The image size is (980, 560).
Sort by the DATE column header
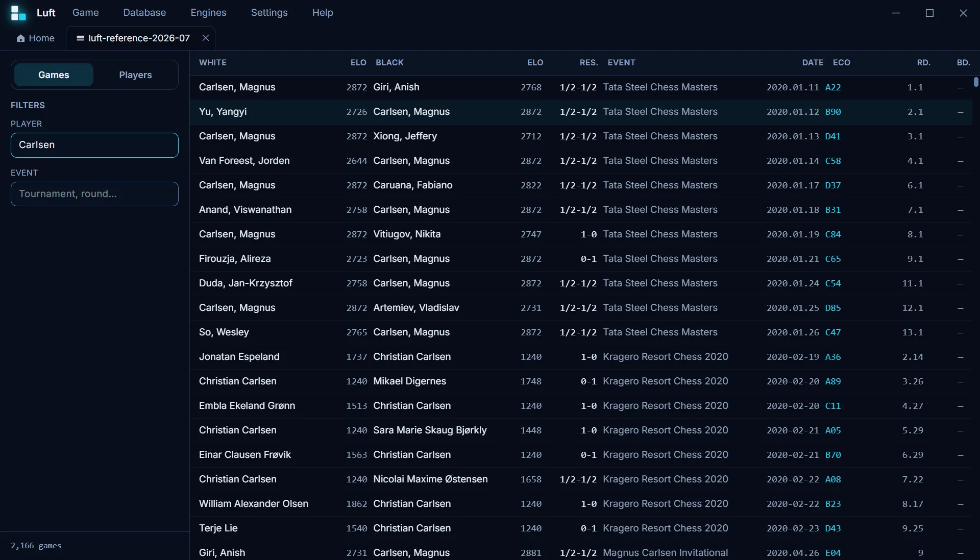pyautogui.click(x=813, y=63)
